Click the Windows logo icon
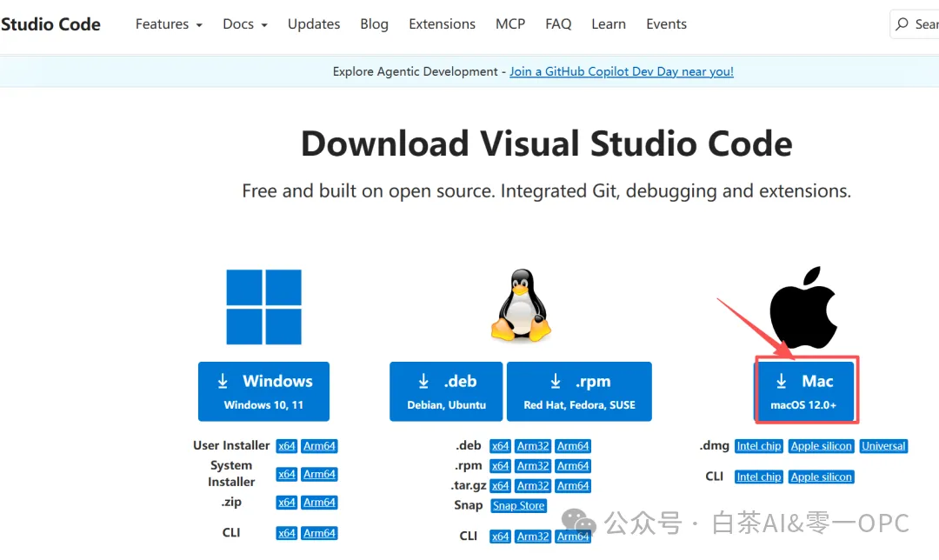This screenshot has height=560, width=939. pyautogui.click(x=263, y=307)
